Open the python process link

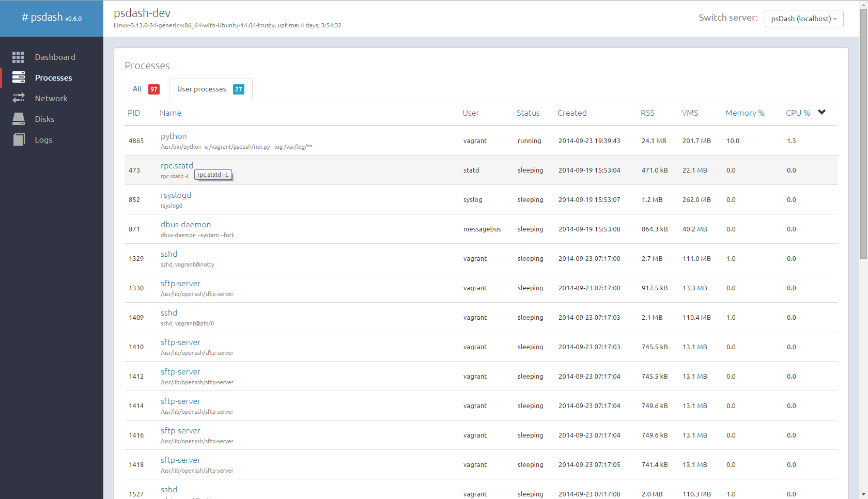point(174,136)
